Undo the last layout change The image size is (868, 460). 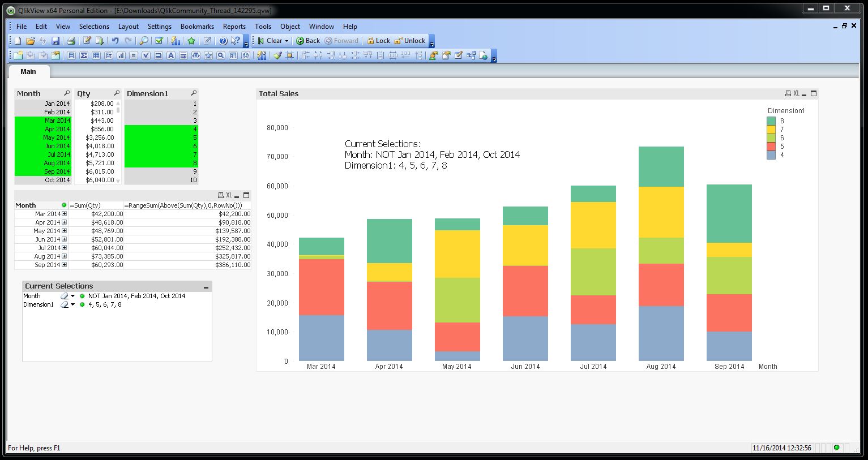(115, 41)
